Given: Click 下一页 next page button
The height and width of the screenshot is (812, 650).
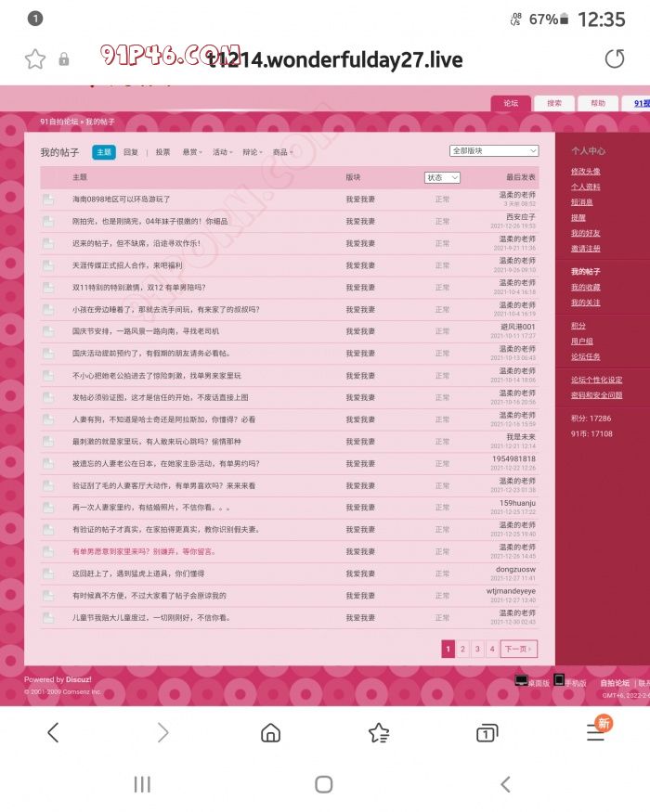Looking at the screenshot, I should pyautogui.click(x=518, y=650).
